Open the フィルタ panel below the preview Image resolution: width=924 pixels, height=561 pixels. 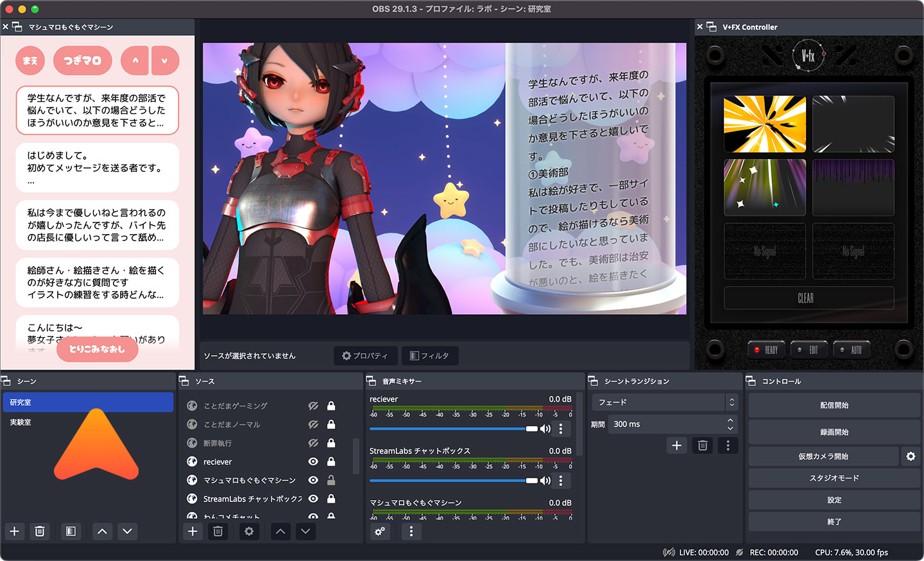tap(430, 356)
